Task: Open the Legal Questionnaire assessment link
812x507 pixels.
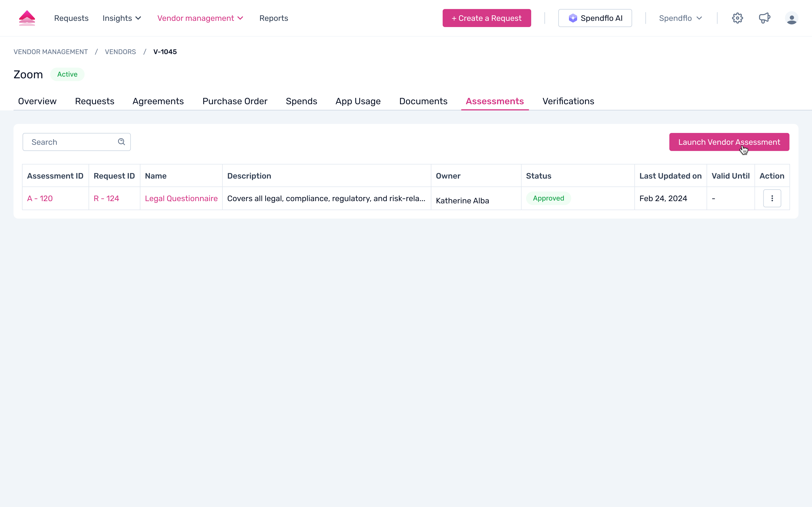Action: click(x=181, y=198)
